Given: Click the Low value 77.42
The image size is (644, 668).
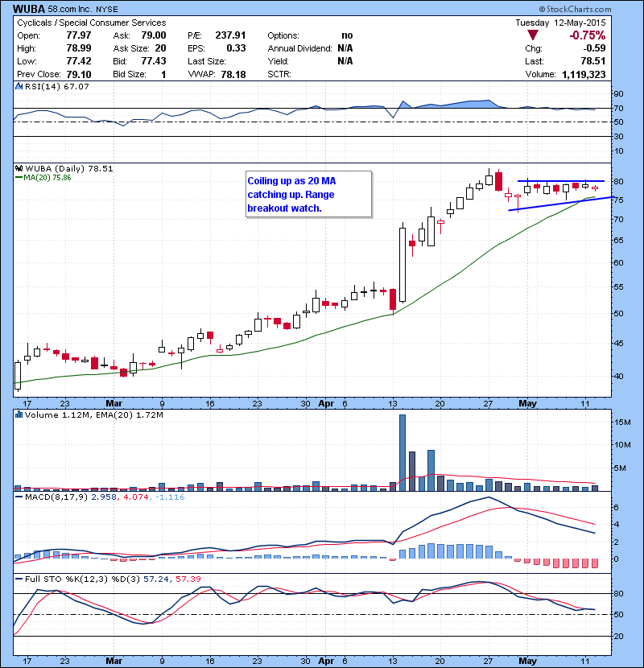Looking at the screenshot, I should coord(79,61).
